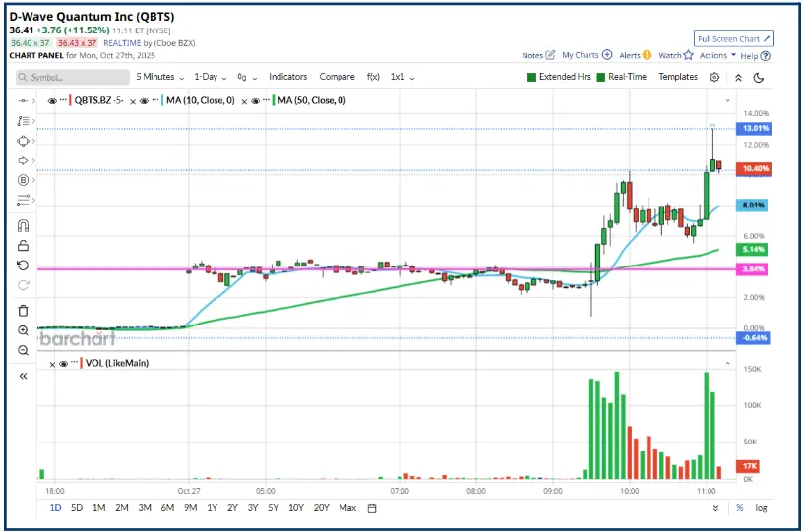Open chart settings gear icon

714,77
